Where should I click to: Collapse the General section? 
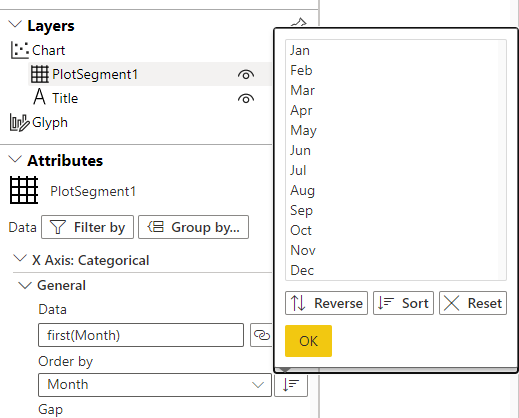[25, 285]
